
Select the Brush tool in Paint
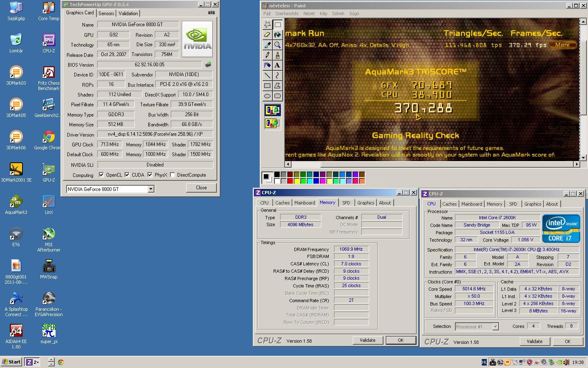tap(277, 55)
